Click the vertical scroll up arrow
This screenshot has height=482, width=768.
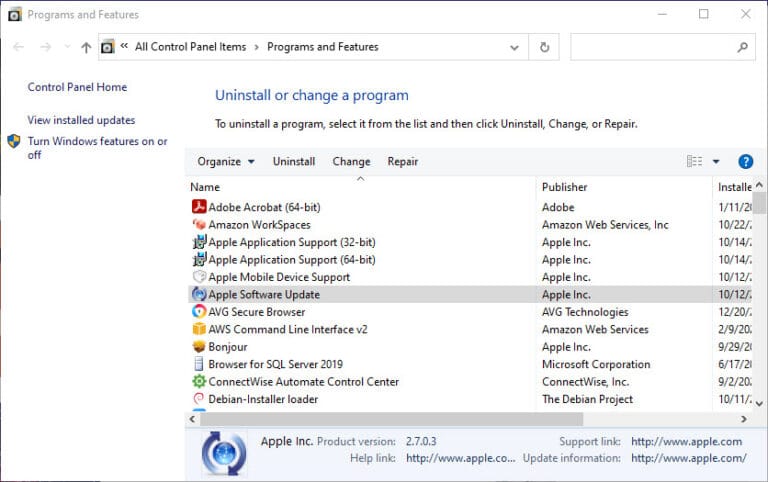759,185
